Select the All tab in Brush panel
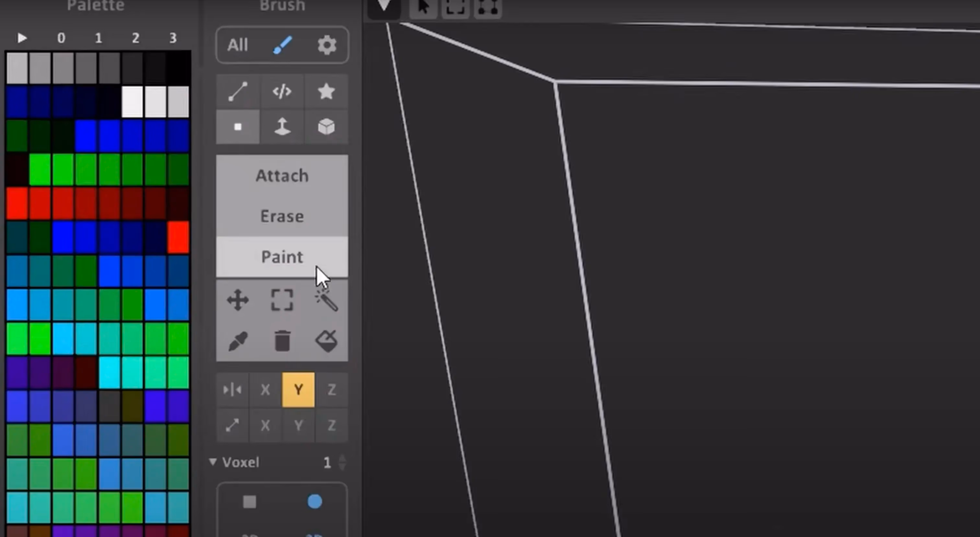 [x=238, y=45]
